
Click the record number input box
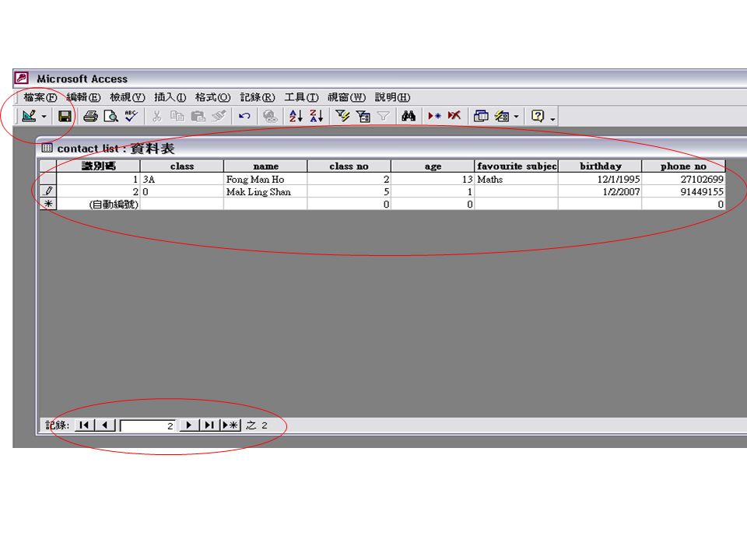148,425
